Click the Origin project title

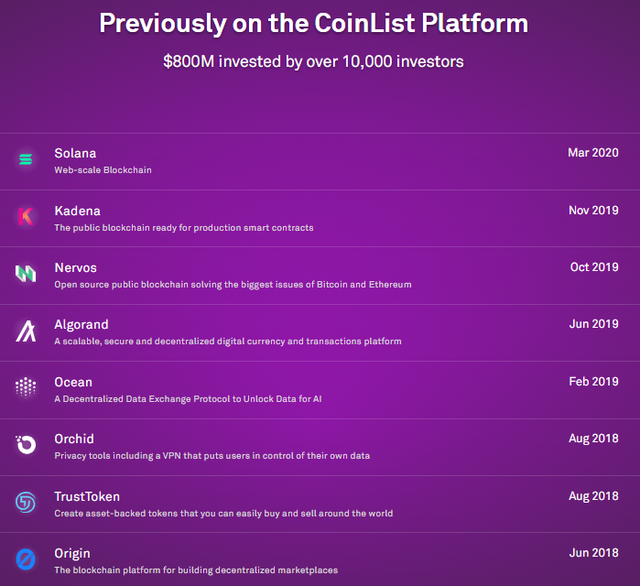72,553
